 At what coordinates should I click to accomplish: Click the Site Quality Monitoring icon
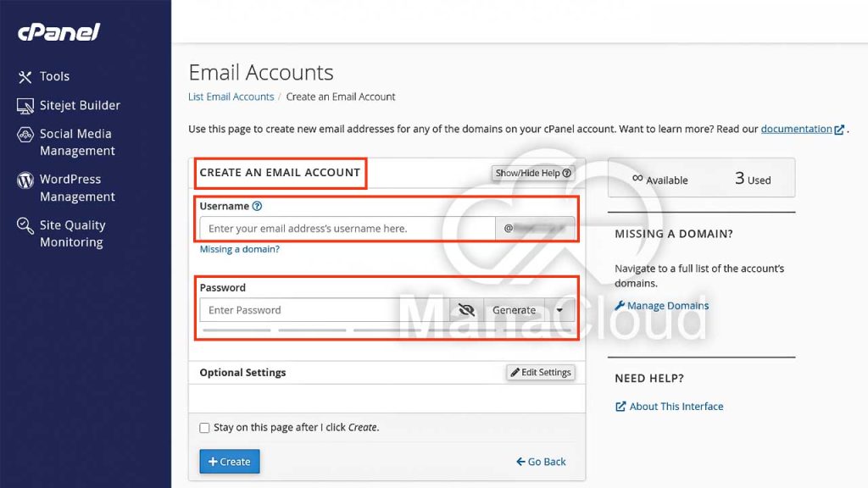point(25,226)
